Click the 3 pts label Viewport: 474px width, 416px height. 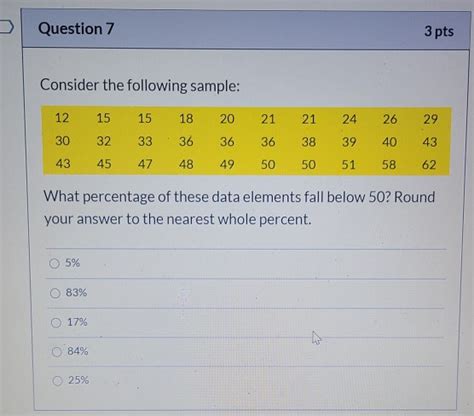point(439,31)
